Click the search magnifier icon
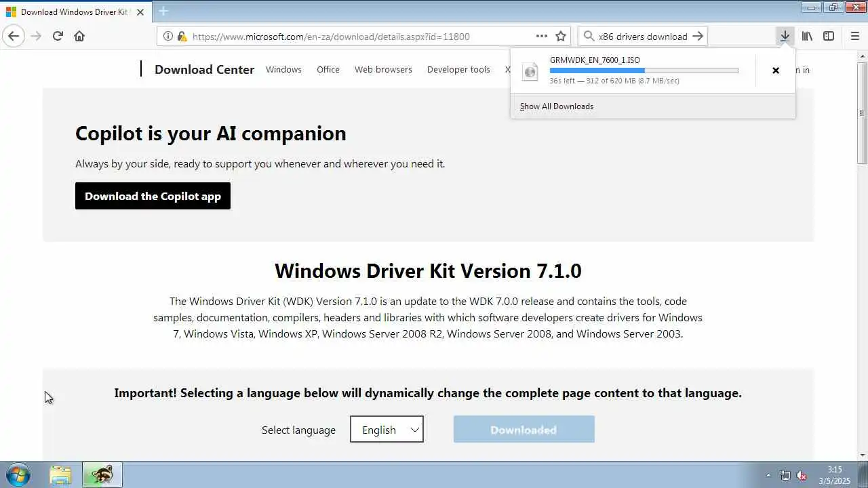The width and height of the screenshot is (868, 488). click(x=589, y=37)
